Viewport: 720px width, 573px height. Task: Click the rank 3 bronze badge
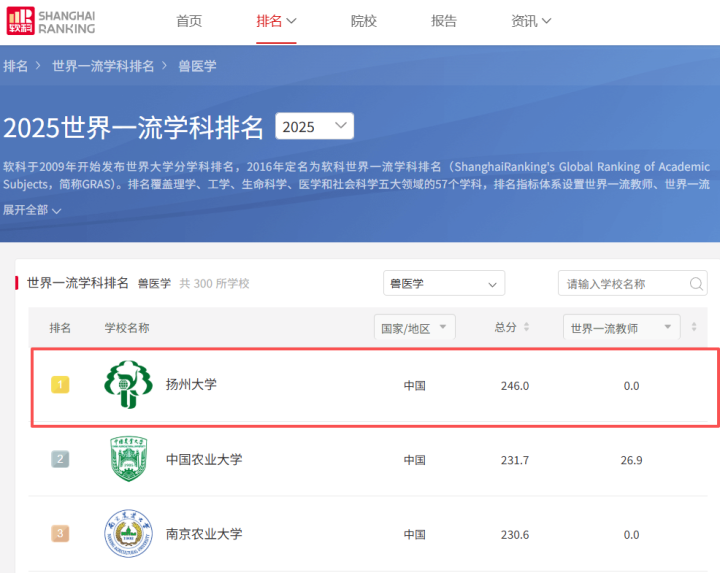pos(60,534)
